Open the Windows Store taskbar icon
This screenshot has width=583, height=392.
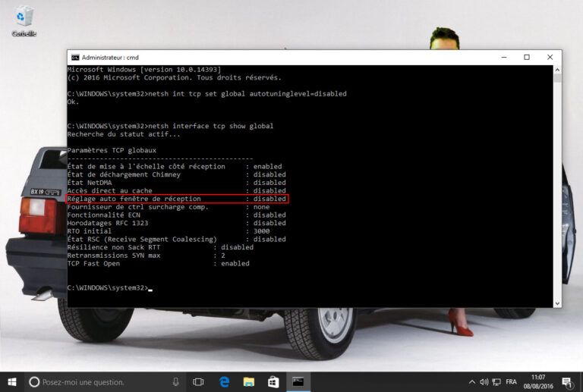click(273, 381)
